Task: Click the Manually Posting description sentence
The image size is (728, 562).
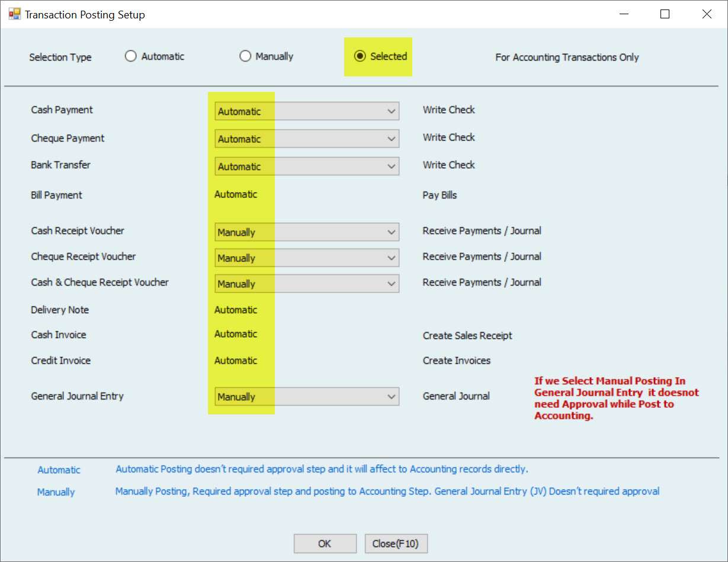Action: (x=387, y=491)
